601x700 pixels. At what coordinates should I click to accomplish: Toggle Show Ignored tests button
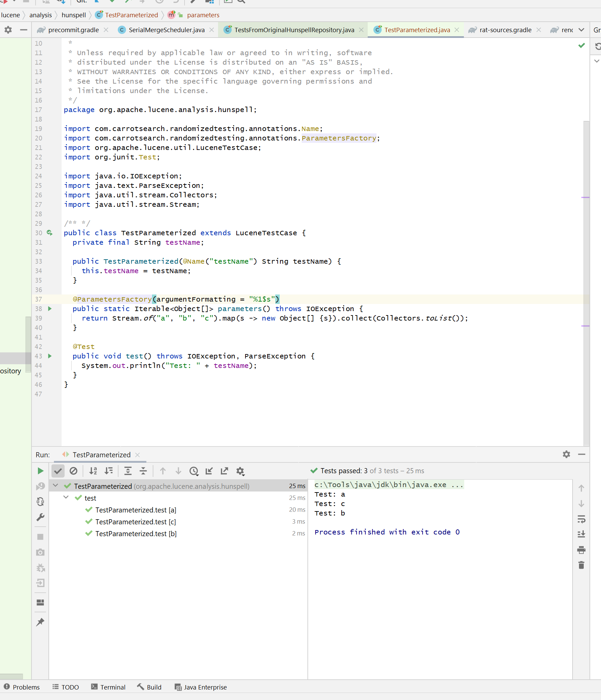click(x=73, y=471)
